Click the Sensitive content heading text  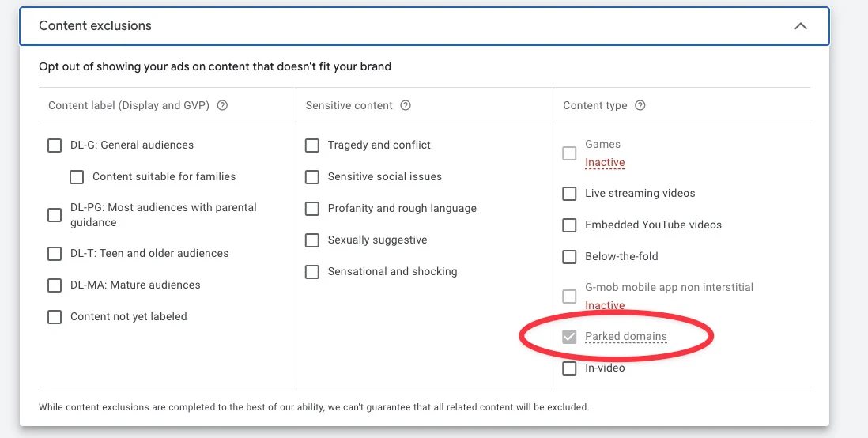pos(349,105)
